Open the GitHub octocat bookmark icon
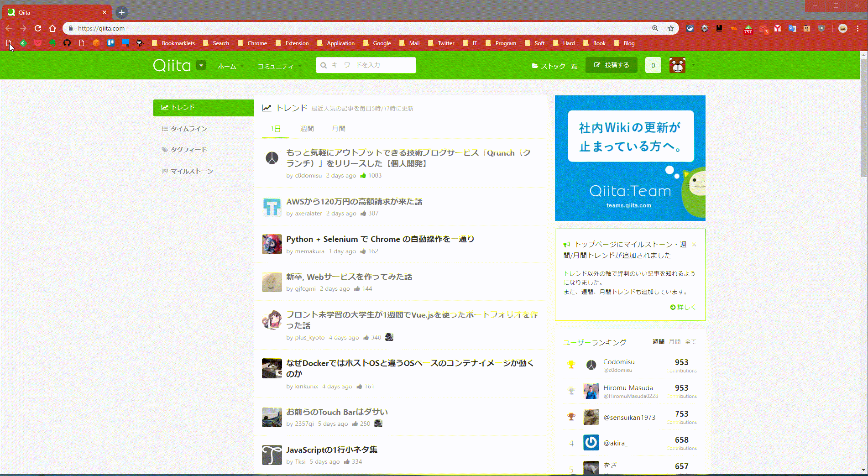Image resolution: width=868 pixels, height=476 pixels. [67, 43]
